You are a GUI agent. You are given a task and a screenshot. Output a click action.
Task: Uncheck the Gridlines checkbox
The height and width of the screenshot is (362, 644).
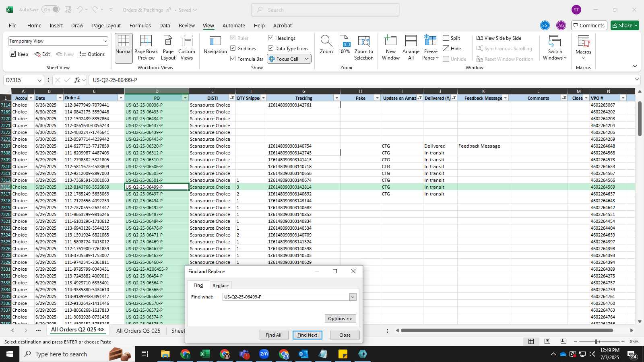(233, 48)
